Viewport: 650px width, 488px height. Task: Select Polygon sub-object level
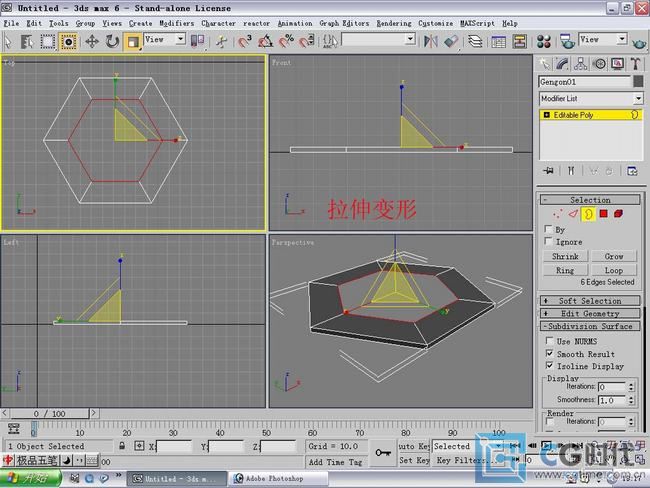(x=604, y=214)
